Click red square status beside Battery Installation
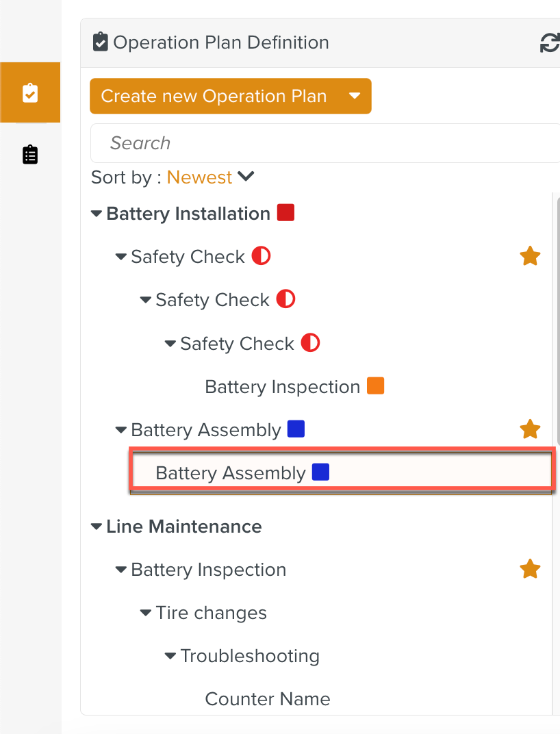The image size is (560, 734). click(x=285, y=213)
